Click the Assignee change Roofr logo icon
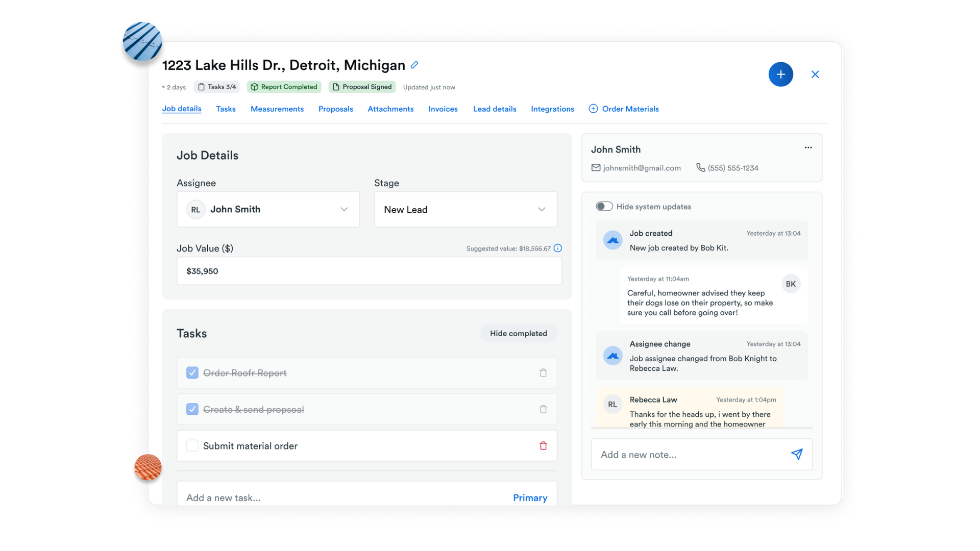This screenshot has width=980, height=551. [x=612, y=356]
